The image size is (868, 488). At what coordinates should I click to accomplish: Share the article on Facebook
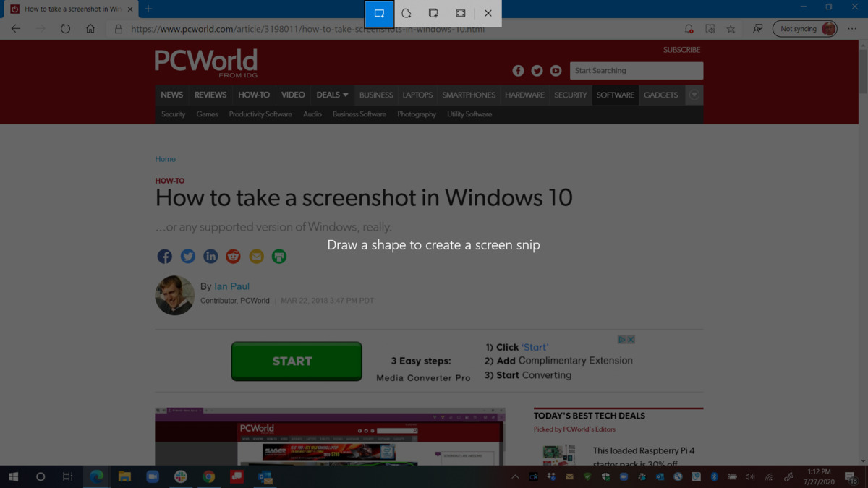pos(164,256)
